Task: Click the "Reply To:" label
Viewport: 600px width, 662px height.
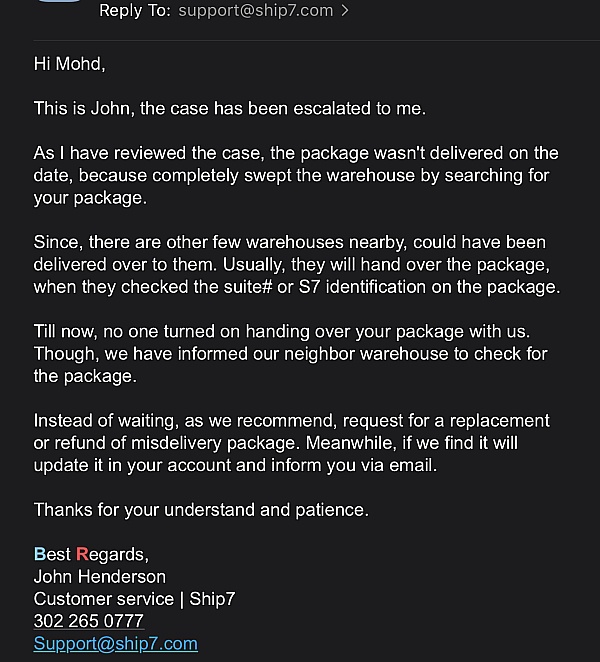Action: coord(135,11)
